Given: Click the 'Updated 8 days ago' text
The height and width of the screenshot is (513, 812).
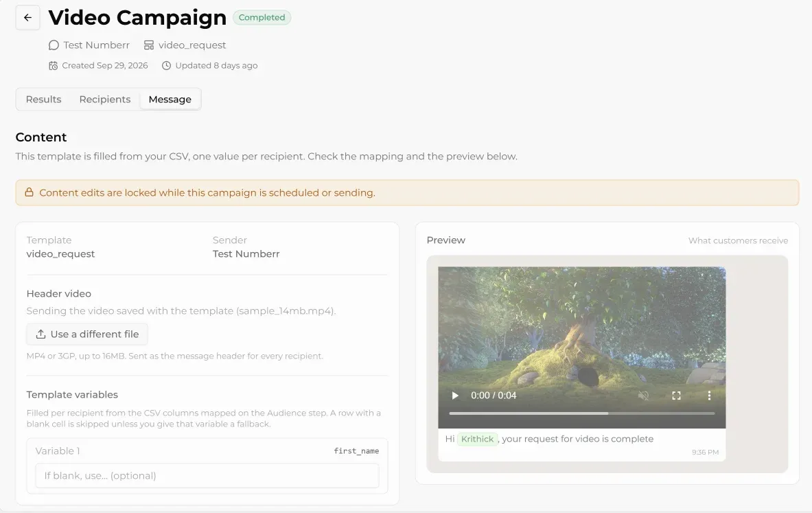Looking at the screenshot, I should 216,66.
